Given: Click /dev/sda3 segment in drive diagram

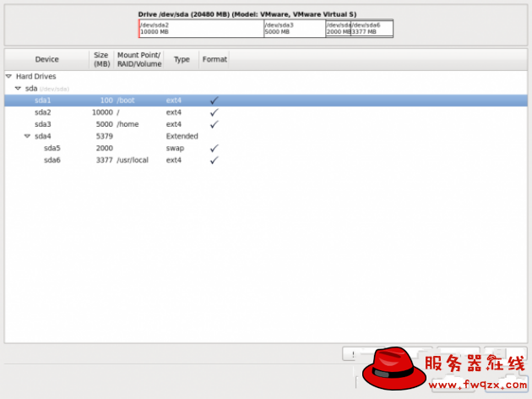Looking at the screenshot, I should click(x=295, y=28).
